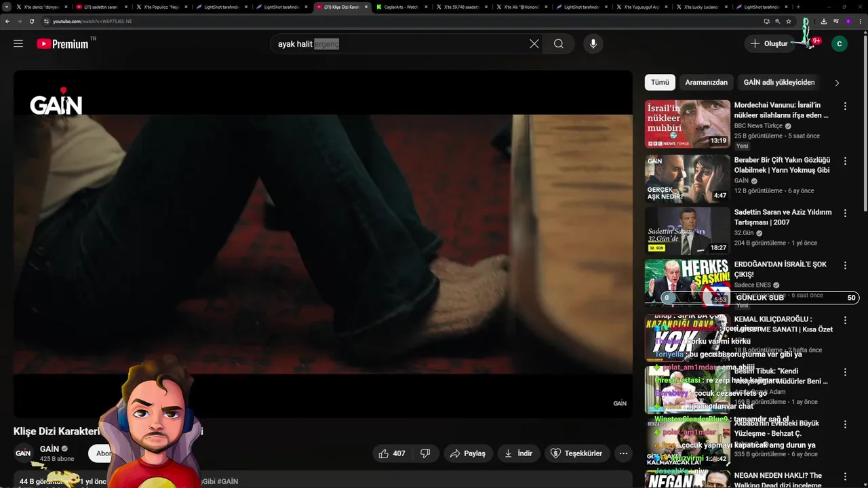
Task: Open options for Akbaba'nın Evindeki video
Action: pyautogui.click(x=845, y=424)
